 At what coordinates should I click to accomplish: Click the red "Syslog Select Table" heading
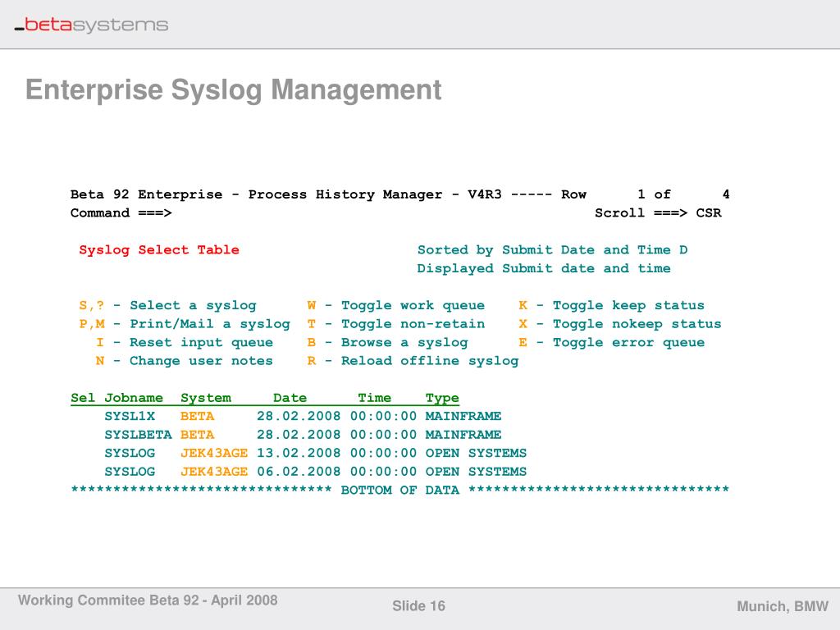159,249
